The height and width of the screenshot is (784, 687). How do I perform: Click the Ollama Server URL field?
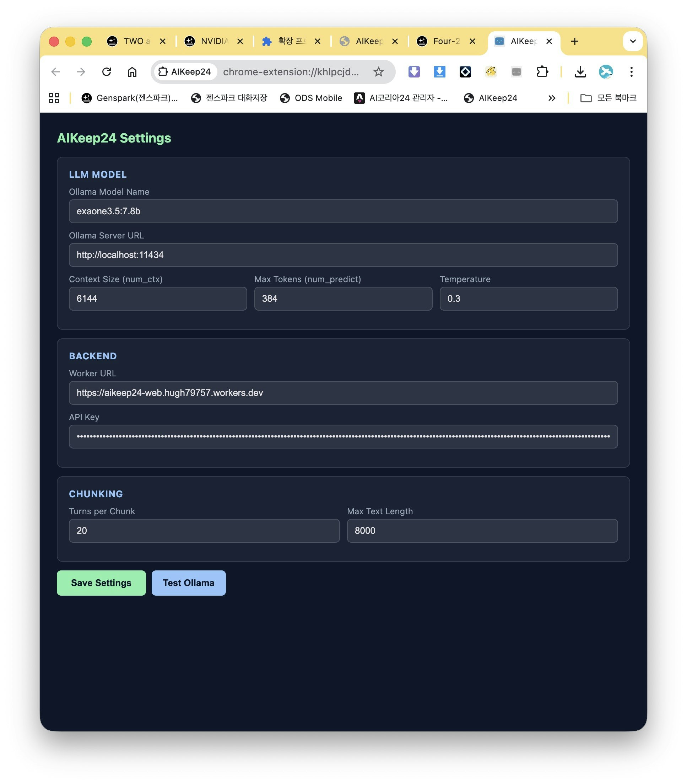[x=343, y=255]
